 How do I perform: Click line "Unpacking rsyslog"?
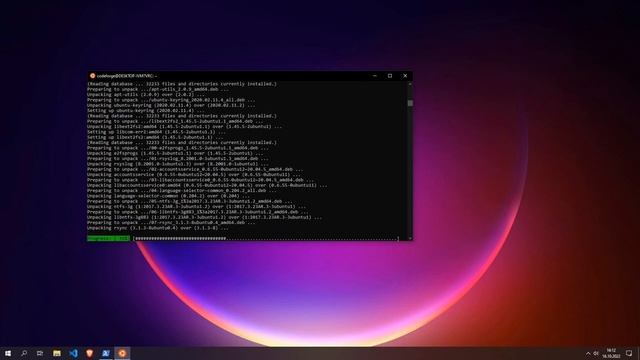tap(178, 164)
